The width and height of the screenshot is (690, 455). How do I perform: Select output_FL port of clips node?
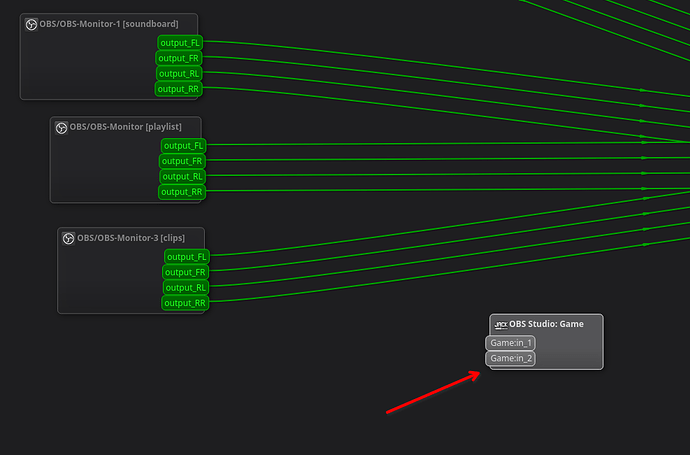[187, 257]
